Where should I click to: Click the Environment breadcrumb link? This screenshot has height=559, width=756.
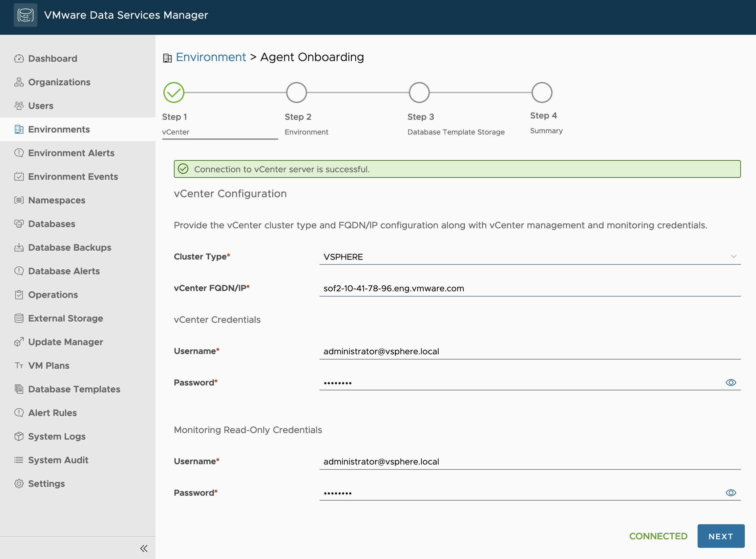click(x=211, y=57)
